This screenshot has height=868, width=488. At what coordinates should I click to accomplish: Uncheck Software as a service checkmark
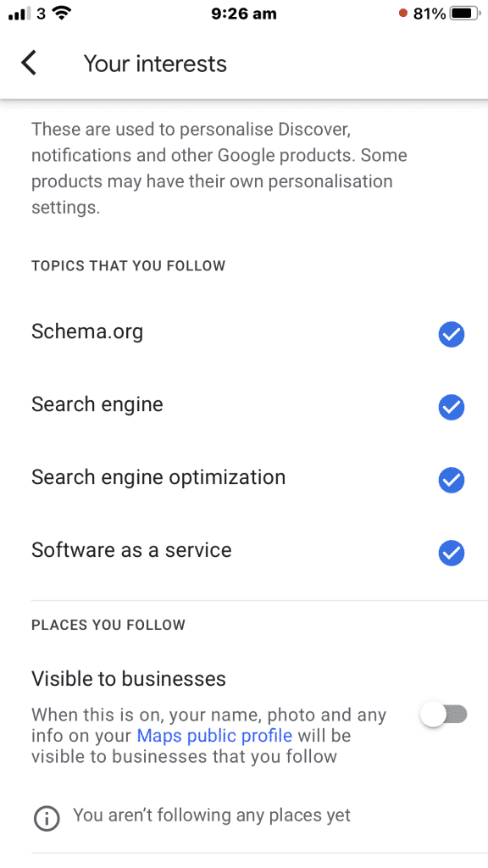click(452, 553)
